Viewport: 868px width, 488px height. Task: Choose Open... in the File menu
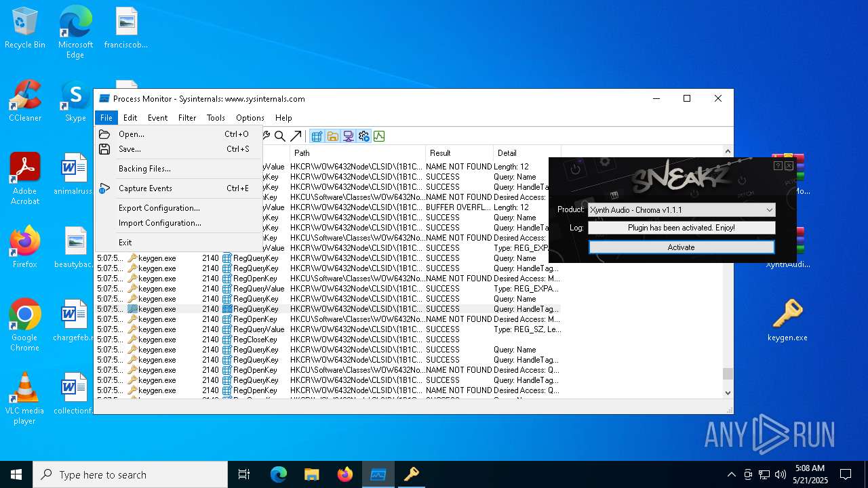[x=178, y=134]
